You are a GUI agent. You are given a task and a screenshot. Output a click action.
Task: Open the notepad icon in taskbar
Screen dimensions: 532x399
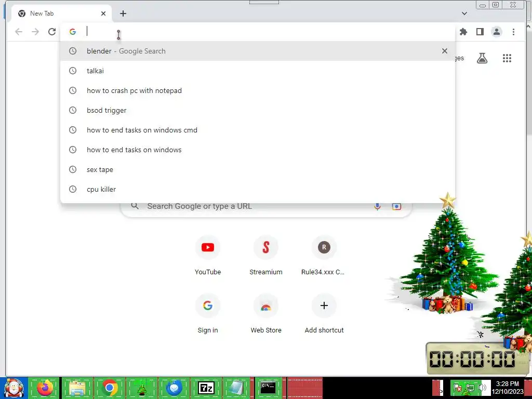point(236,388)
